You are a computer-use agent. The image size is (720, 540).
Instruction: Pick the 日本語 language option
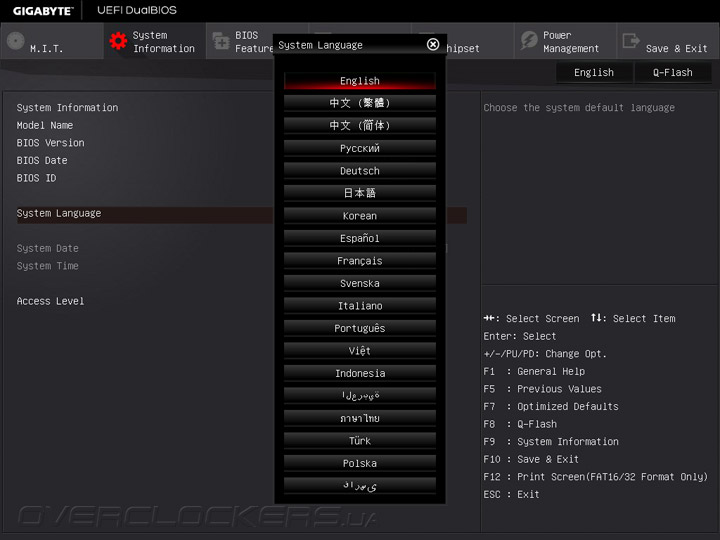[360, 193]
